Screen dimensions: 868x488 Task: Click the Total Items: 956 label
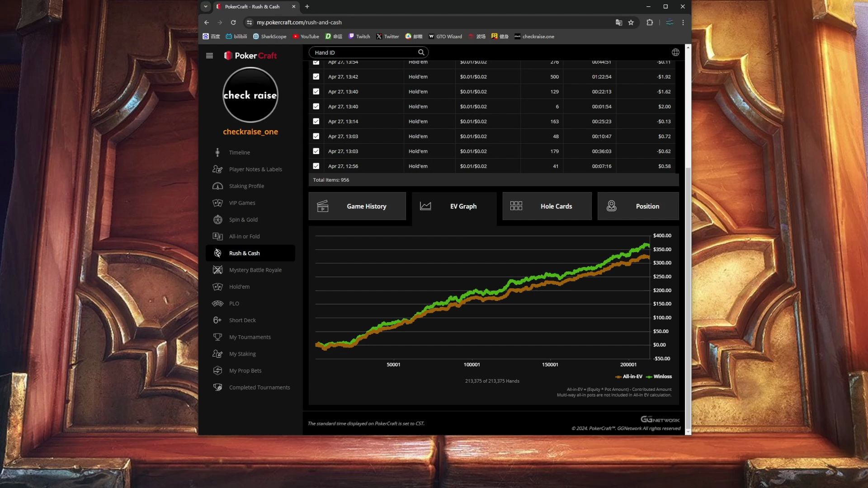tap(331, 180)
